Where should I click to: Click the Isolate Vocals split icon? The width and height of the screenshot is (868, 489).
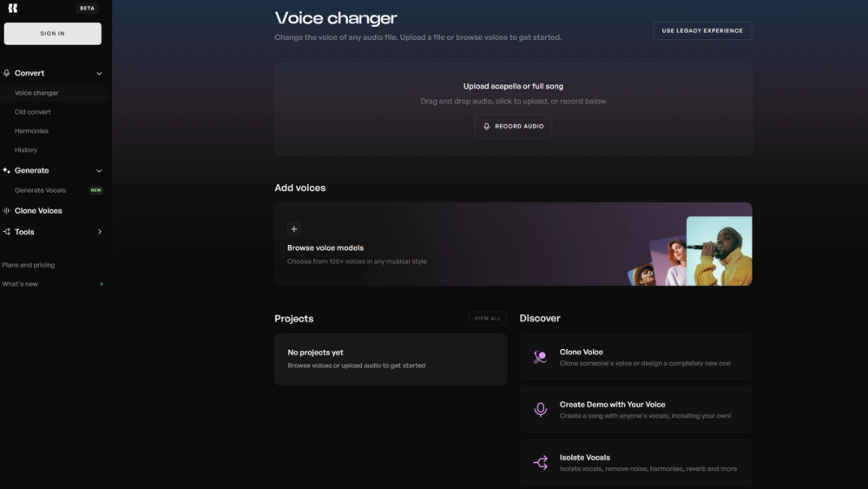tap(540, 462)
